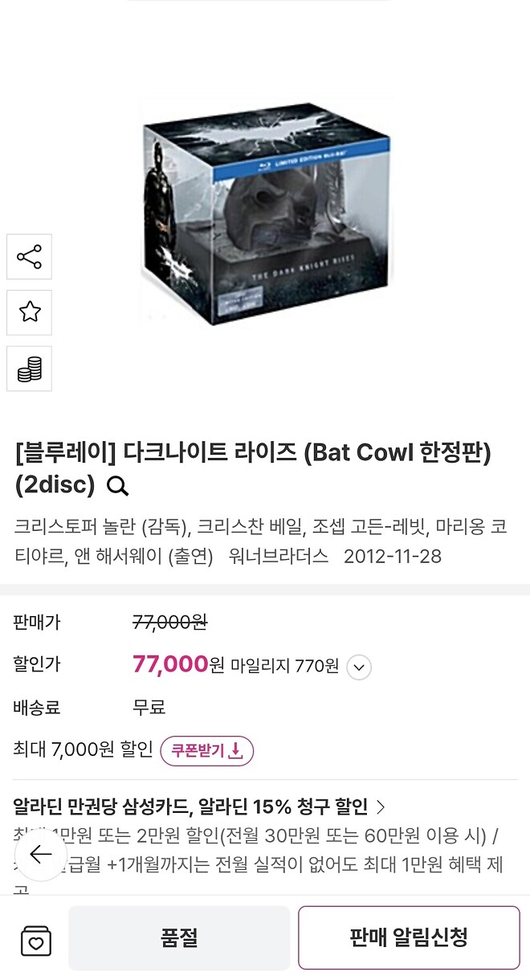Click the share icon on the left
This screenshot has width=530, height=980.
pyautogui.click(x=29, y=257)
